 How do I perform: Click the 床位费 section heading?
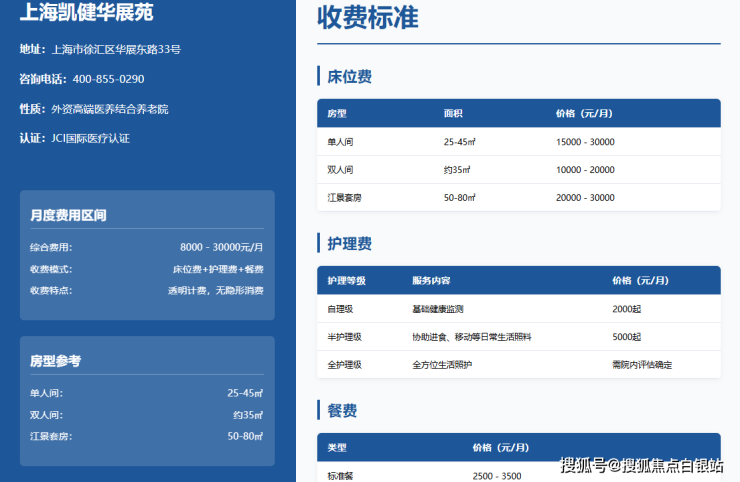[350, 76]
